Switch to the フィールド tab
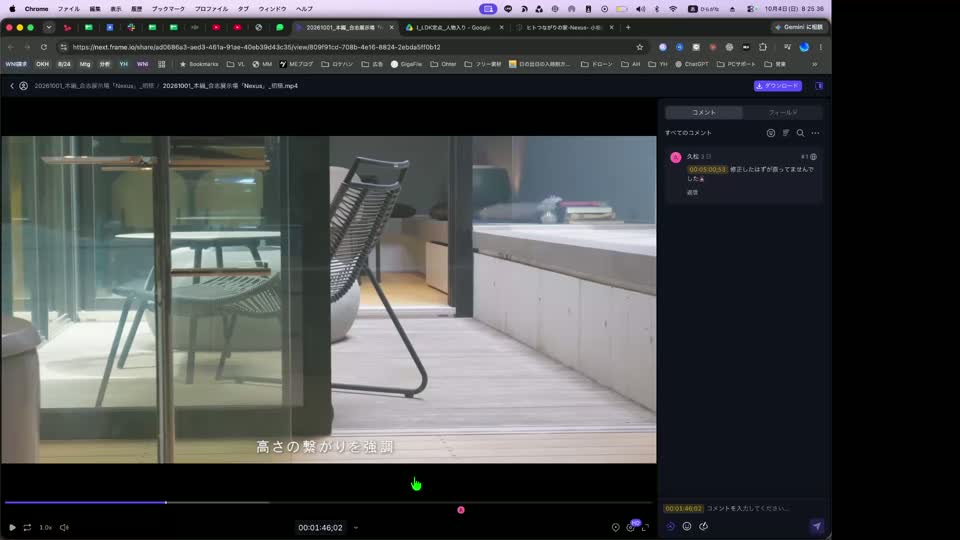Image resolution: width=960 pixels, height=540 pixels. point(782,113)
